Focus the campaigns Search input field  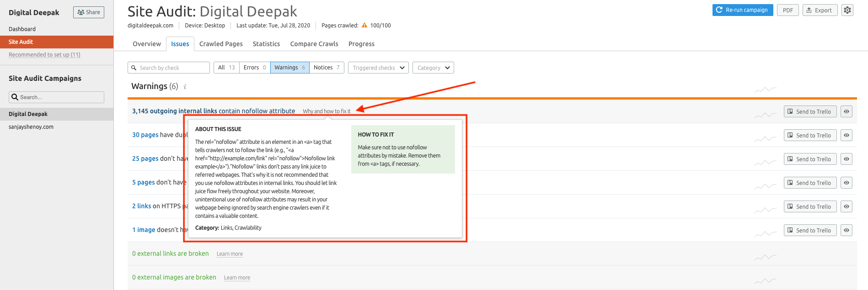[56, 97]
